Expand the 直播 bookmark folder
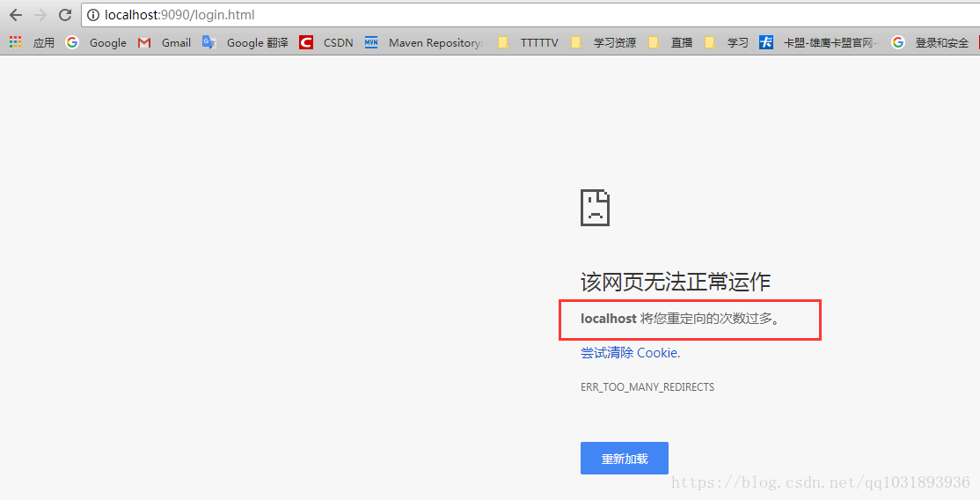This screenshot has width=980, height=500. [x=682, y=42]
